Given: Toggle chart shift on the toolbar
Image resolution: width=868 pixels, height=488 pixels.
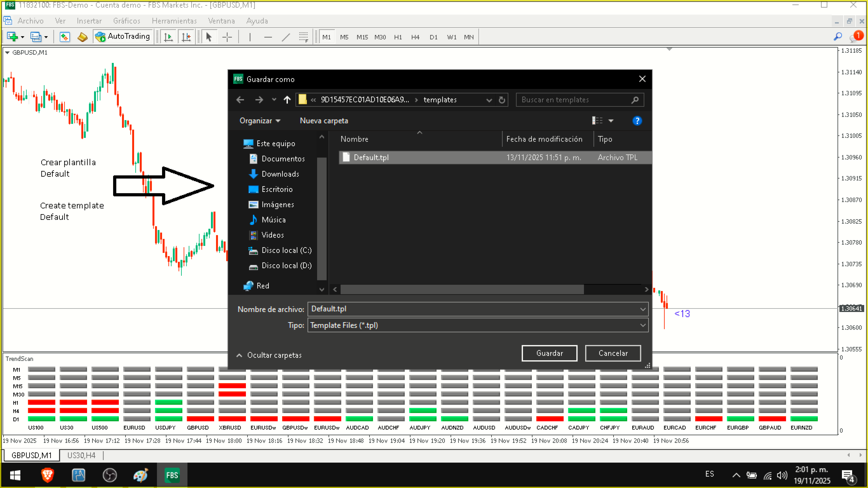Looking at the screenshot, I should (185, 36).
